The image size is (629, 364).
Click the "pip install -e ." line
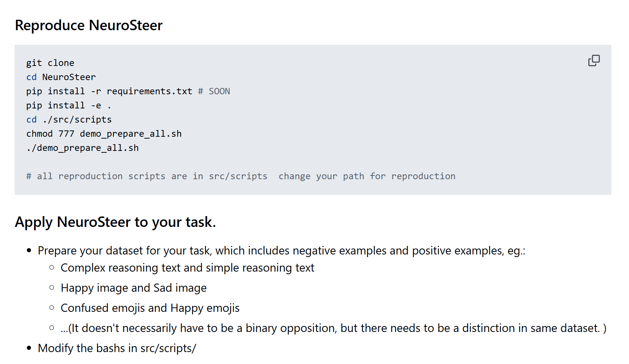tap(69, 105)
